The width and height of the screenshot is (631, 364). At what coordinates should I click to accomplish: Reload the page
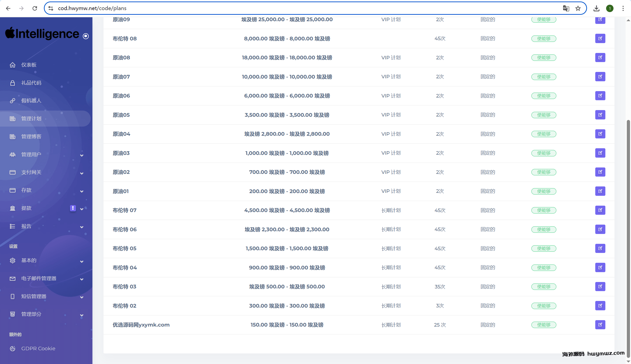(x=35, y=8)
